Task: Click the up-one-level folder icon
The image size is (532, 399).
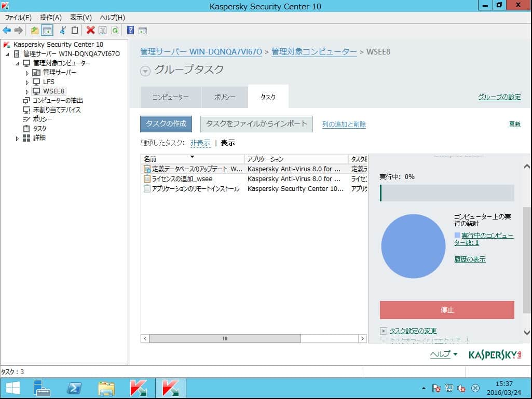Action: (x=35, y=31)
